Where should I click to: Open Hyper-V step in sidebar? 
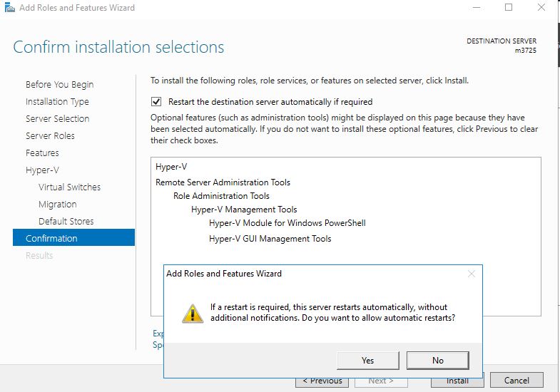pyautogui.click(x=42, y=170)
